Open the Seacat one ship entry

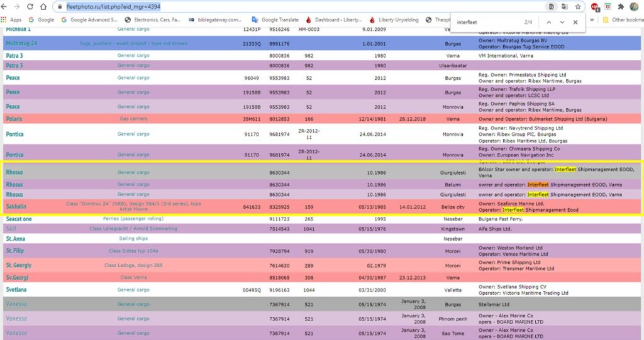click(18, 219)
